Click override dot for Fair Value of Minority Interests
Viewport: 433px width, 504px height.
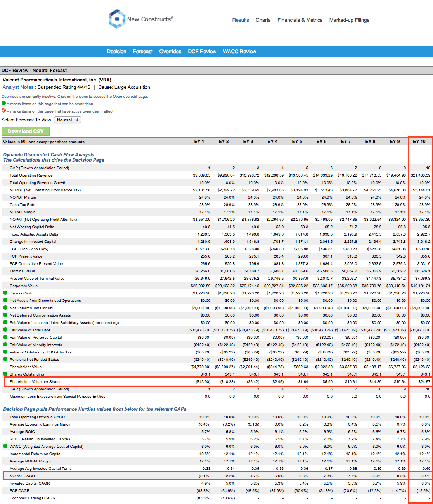pos(5,345)
